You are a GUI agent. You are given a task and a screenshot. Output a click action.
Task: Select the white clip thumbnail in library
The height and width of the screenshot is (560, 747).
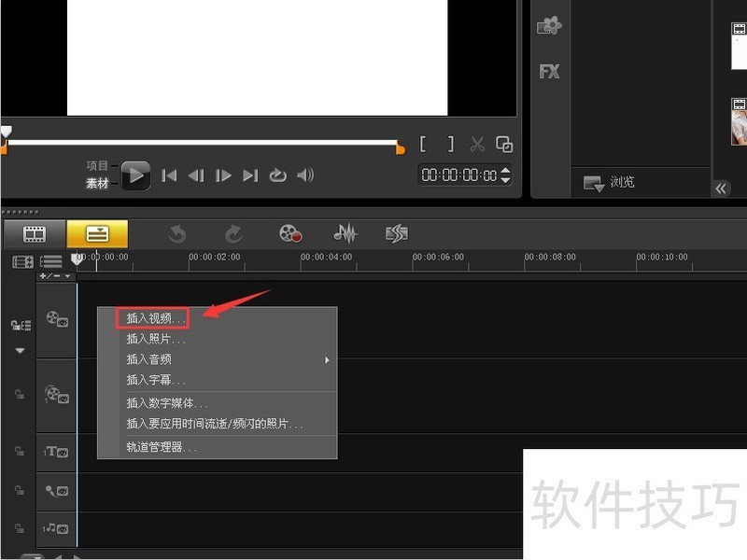739,46
